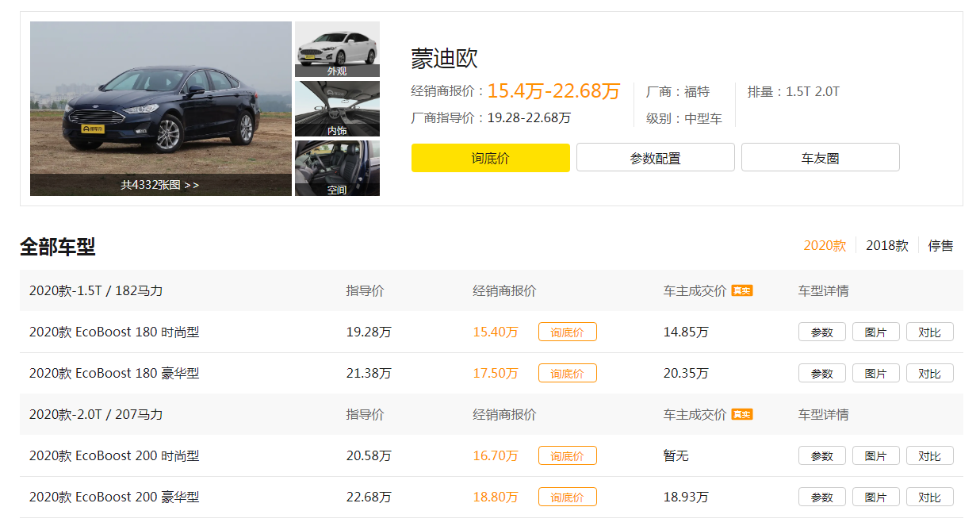The width and height of the screenshot is (980, 530).
Task: Open 参数配置 specifications
Action: [x=656, y=157]
